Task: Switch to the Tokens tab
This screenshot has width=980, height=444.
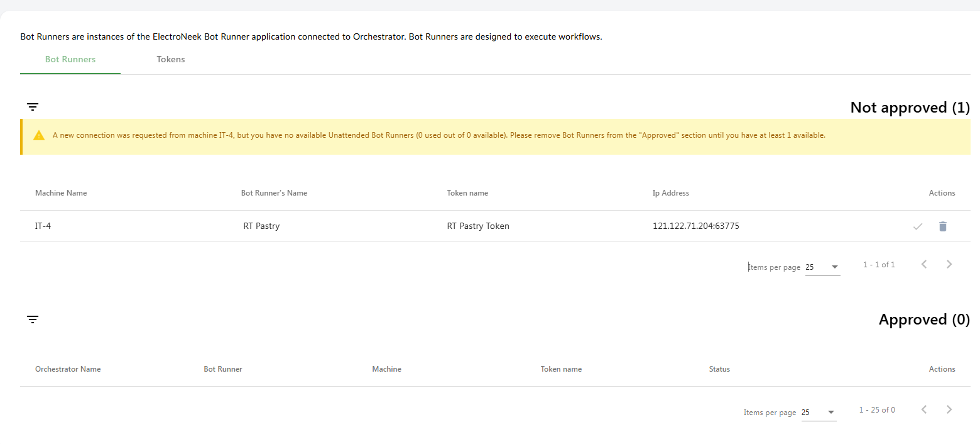Action: pyautogui.click(x=171, y=59)
